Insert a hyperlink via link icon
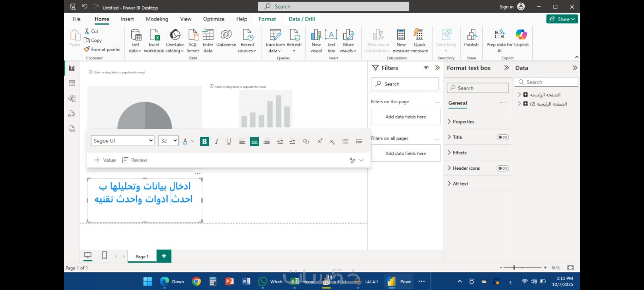This screenshot has height=290, width=644. [x=306, y=141]
